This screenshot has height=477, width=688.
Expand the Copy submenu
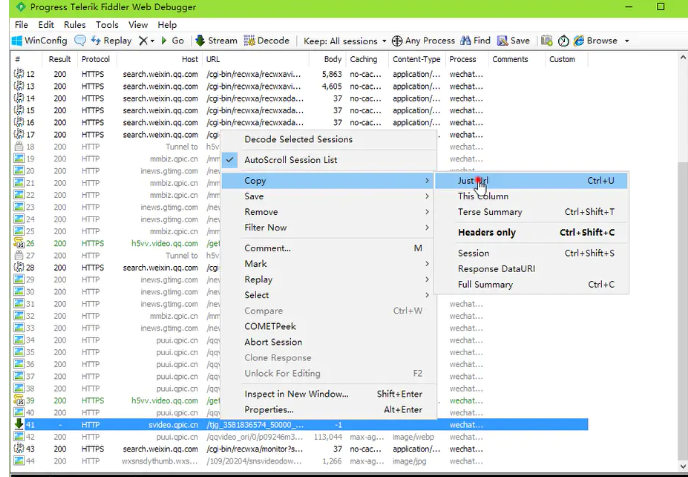(329, 181)
